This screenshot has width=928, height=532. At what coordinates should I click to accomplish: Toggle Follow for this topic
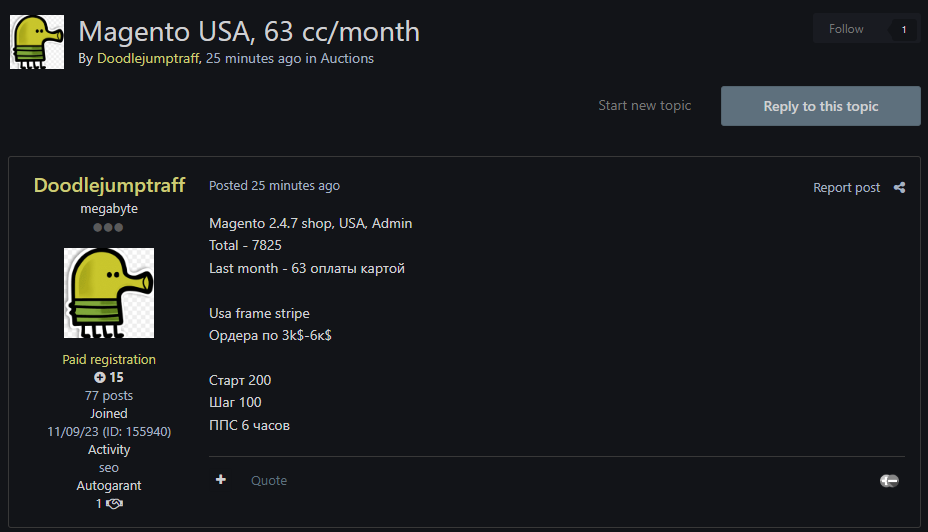pyautogui.click(x=846, y=29)
